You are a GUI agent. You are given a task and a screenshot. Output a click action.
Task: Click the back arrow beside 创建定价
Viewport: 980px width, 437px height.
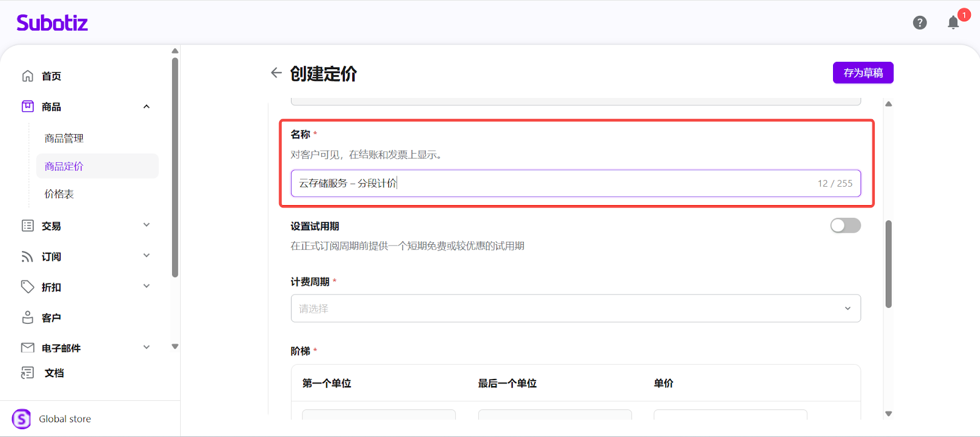(276, 73)
